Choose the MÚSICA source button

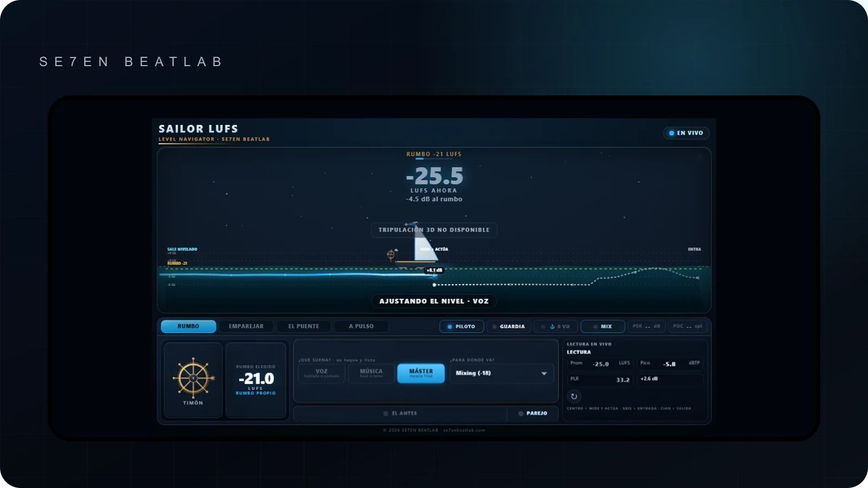coord(371,373)
